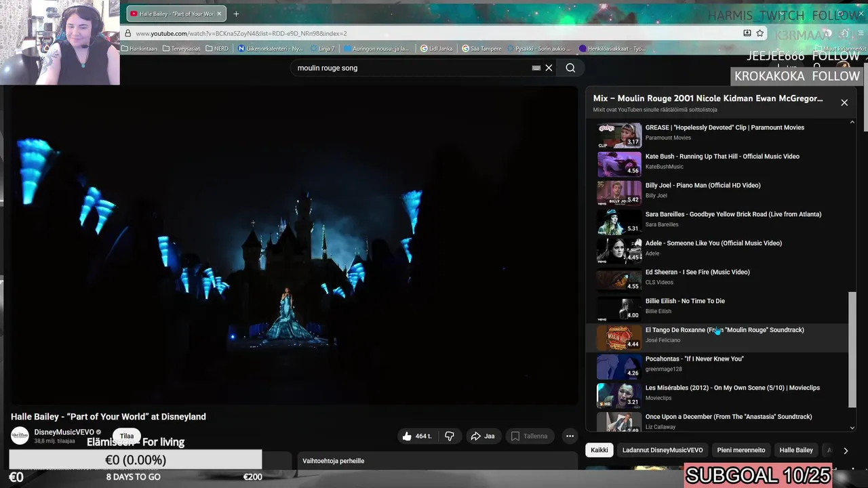This screenshot has height=488, width=868.
Task: Bookmark this page with the star icon
Action: [760, 33]
